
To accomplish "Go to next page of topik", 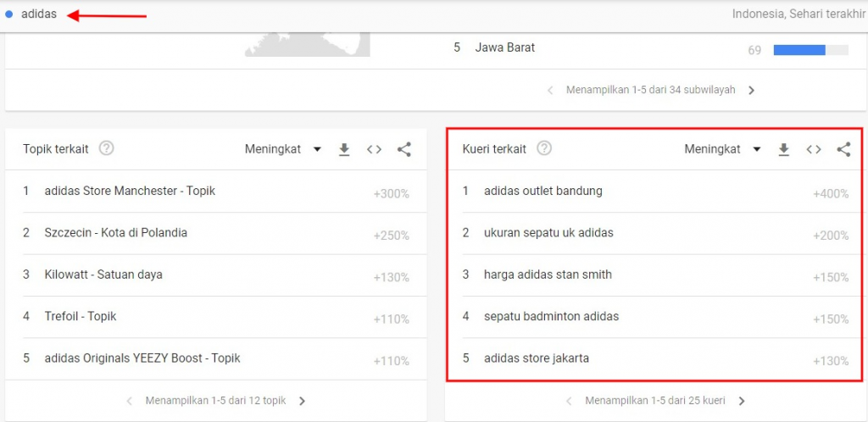I will [x=303, y=401].
